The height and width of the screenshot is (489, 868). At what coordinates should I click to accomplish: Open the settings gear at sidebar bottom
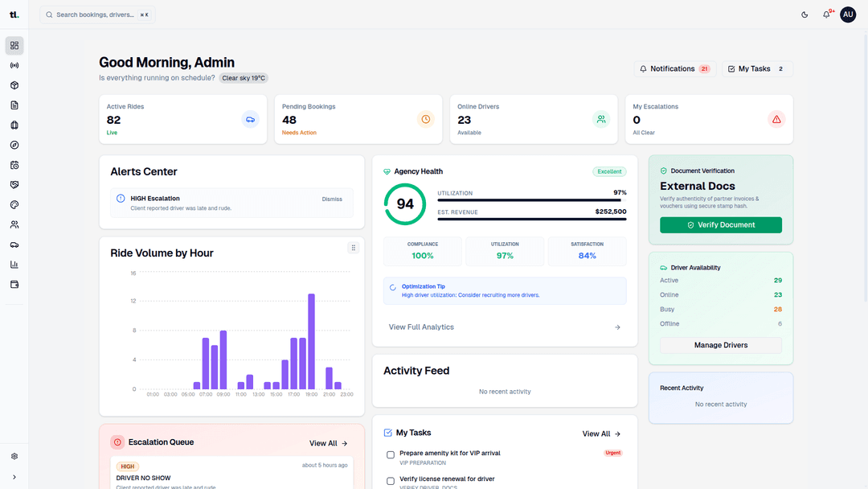point(14,455)
